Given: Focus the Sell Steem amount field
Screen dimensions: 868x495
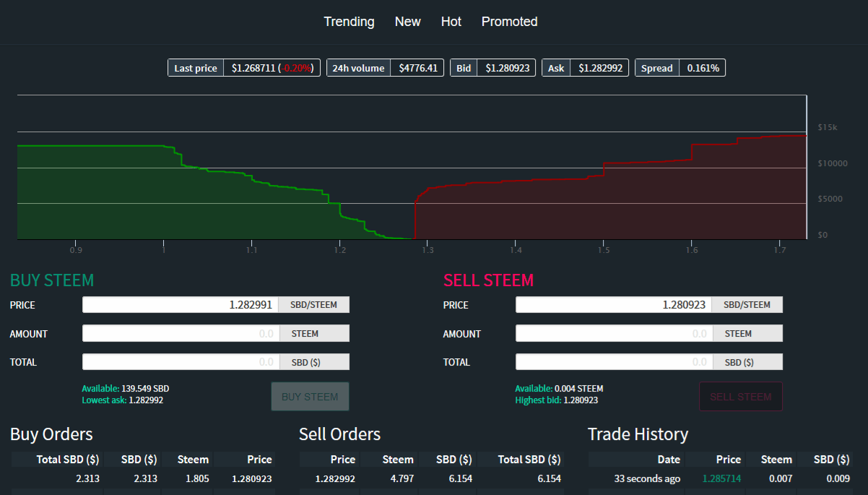Looking at the screenshot, I should click(614, 334).
